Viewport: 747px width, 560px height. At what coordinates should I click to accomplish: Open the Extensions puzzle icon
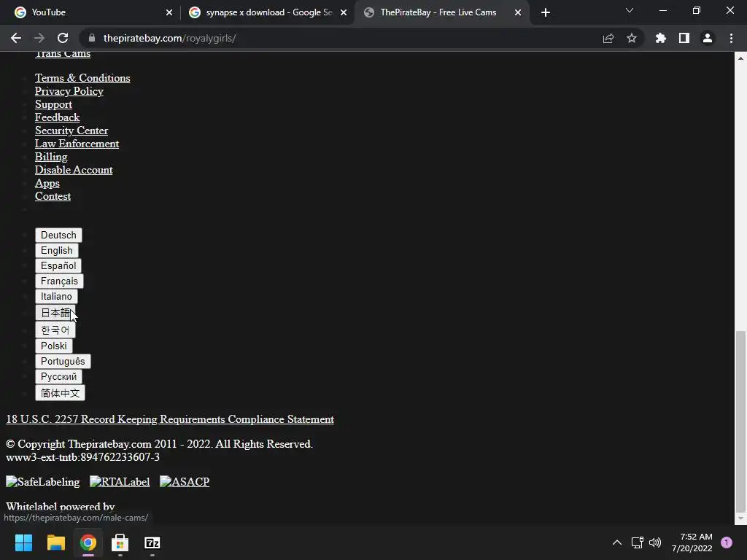click(661, 38)
